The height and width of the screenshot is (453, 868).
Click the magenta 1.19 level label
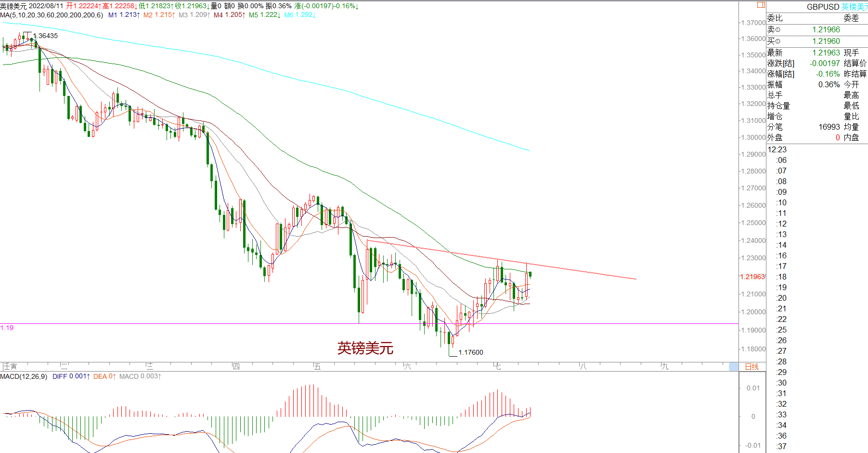point(7,328)
